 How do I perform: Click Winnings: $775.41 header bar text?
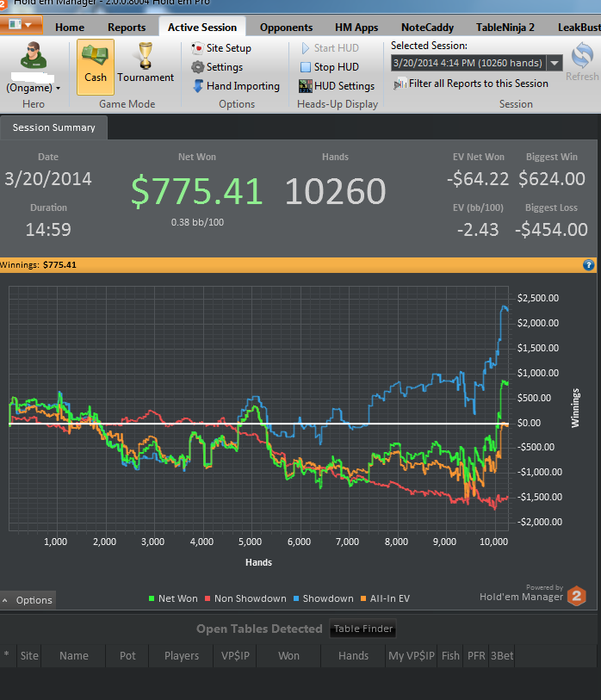(x=38, y=265)
